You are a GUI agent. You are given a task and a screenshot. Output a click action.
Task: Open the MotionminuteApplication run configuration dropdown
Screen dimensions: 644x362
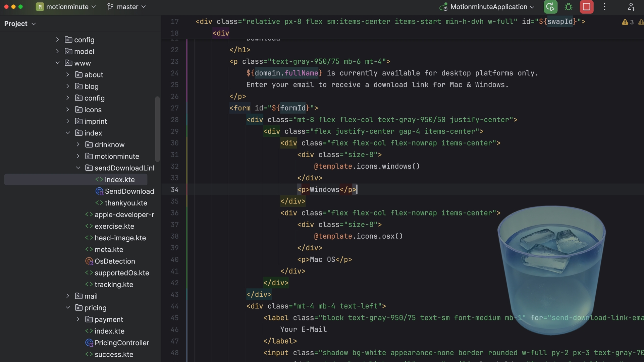(x=487, y=7)
